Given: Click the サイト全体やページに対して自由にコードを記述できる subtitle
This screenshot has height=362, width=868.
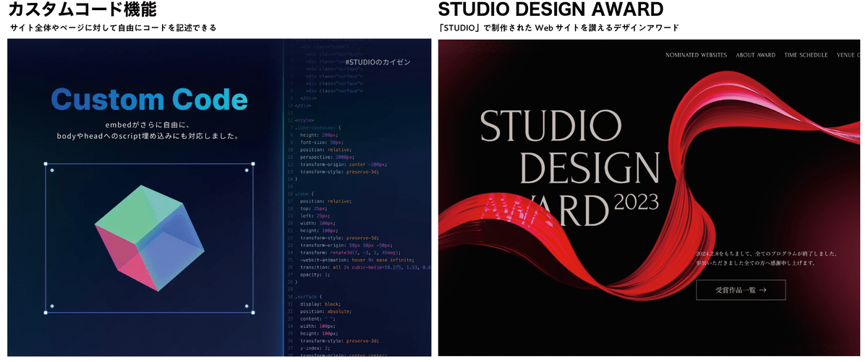Looking at the screenshot, I should (x=113, y=28).
